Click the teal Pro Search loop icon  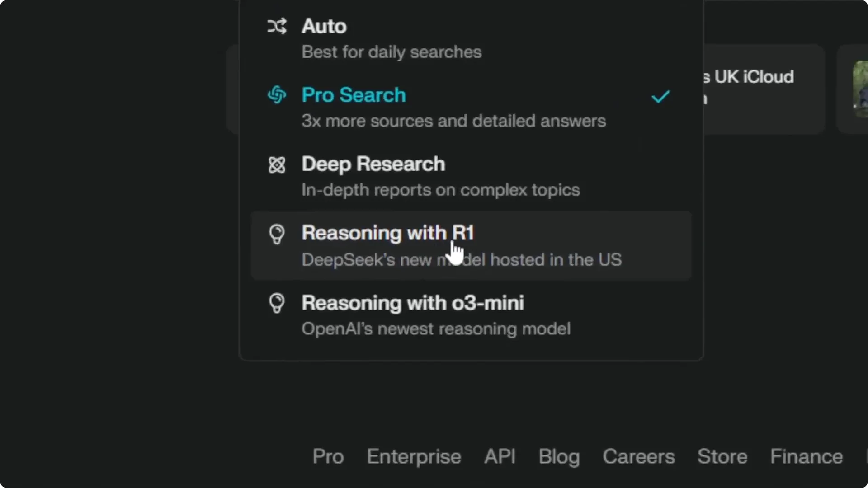(277, 94)
